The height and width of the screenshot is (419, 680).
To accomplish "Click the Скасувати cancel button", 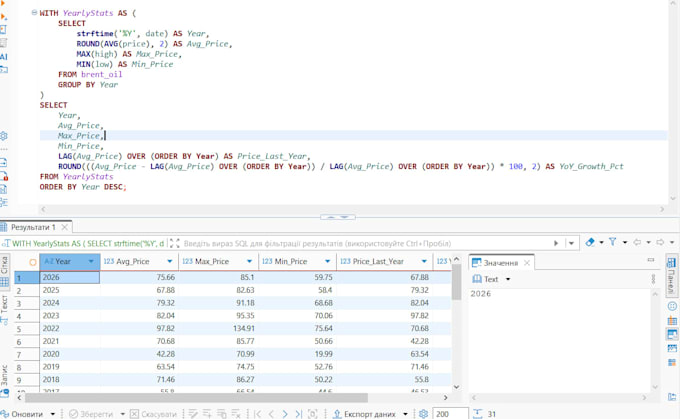I will [x=153, y=414].
